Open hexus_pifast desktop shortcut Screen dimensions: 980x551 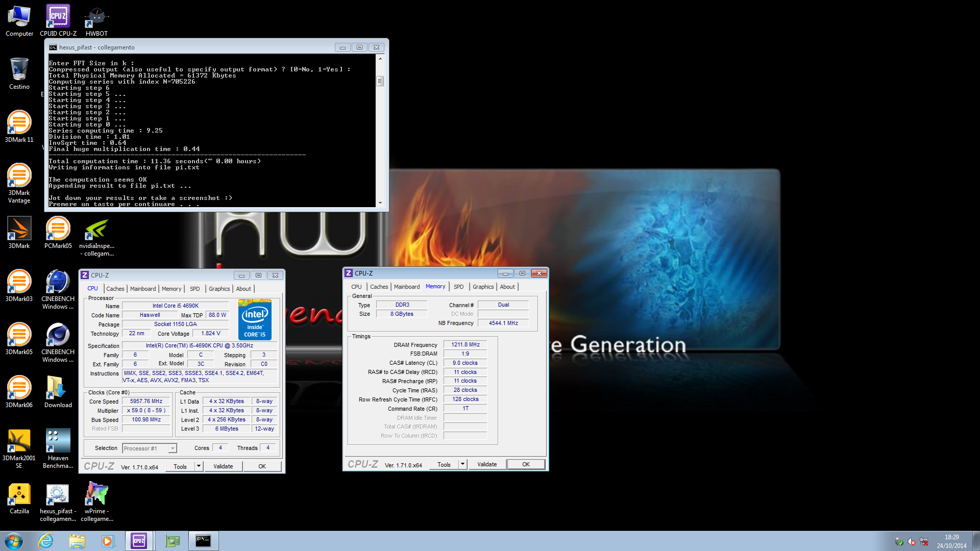[x=58, y=503]
